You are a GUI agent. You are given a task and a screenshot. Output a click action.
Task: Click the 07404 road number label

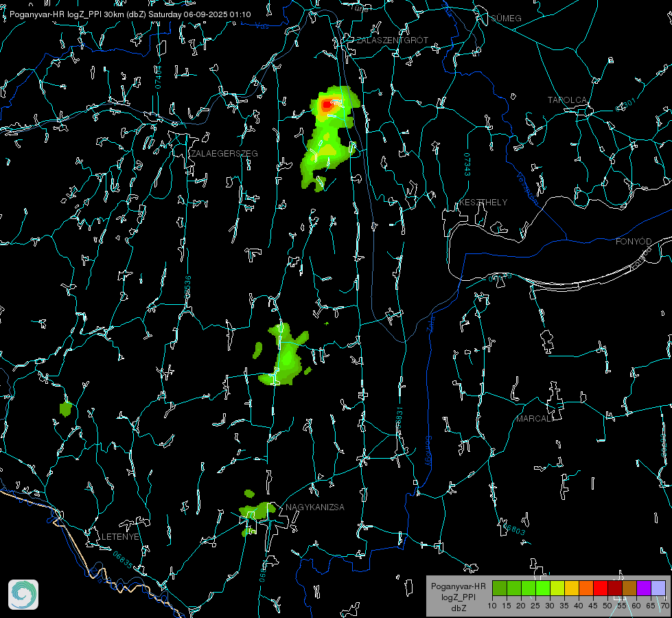tap(158, 77)
